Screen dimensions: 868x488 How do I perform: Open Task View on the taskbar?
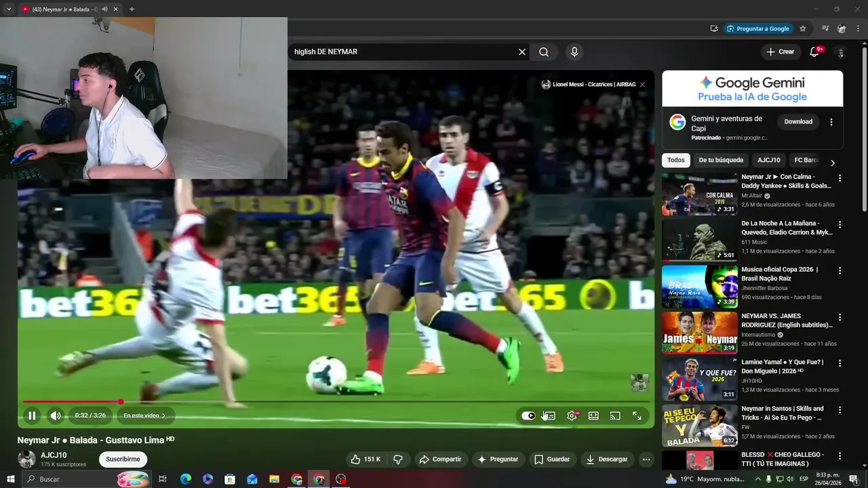pyautogui.click(x=163, y=479)
